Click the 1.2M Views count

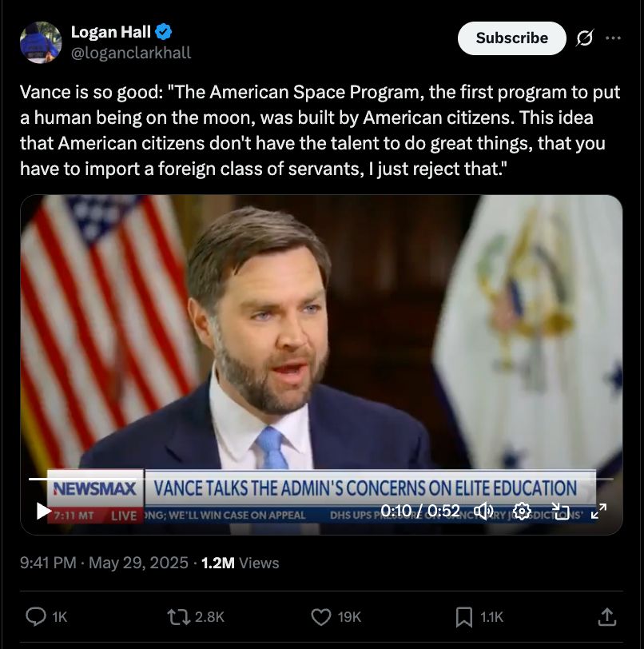[240, 563]
